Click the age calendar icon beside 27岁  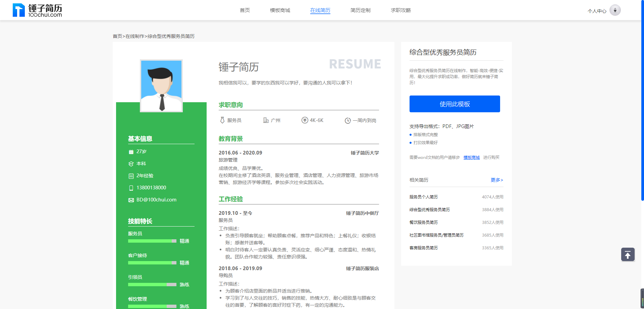coord(131,152)
